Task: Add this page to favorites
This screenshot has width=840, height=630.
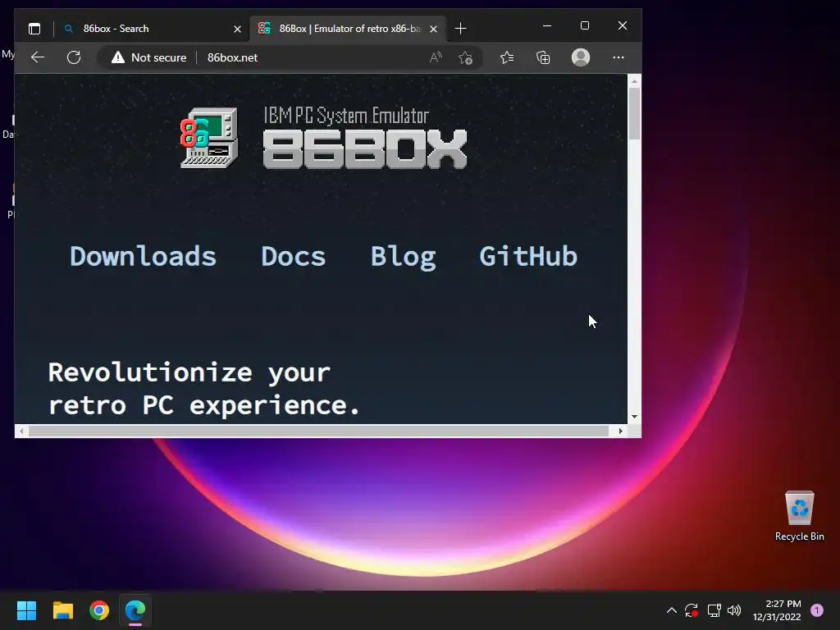Action: (465, 57)
